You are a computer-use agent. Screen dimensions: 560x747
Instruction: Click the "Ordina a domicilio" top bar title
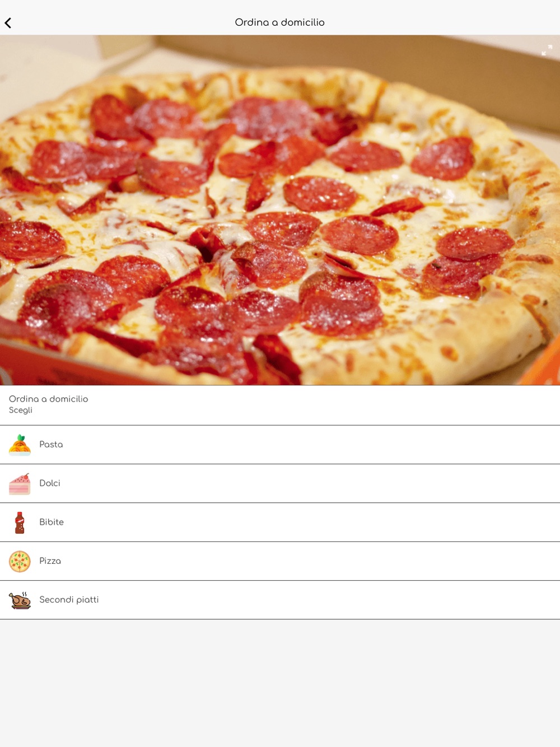279,22
